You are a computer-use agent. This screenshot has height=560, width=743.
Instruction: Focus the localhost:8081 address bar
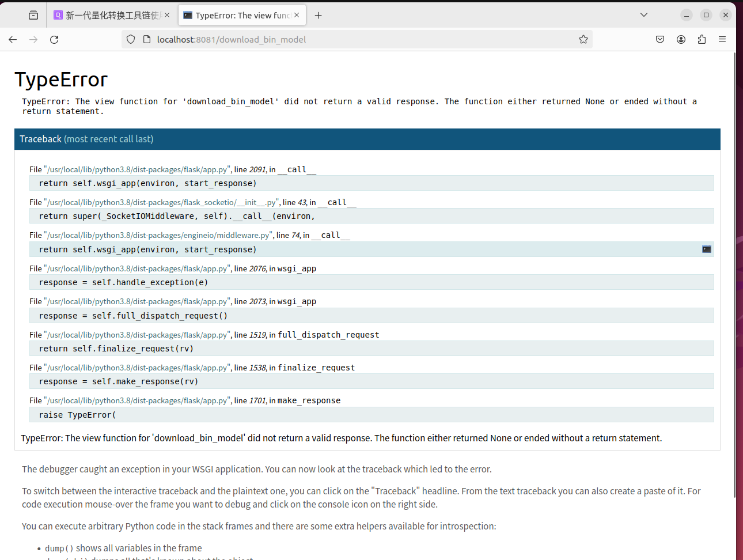tap(357, 39)
